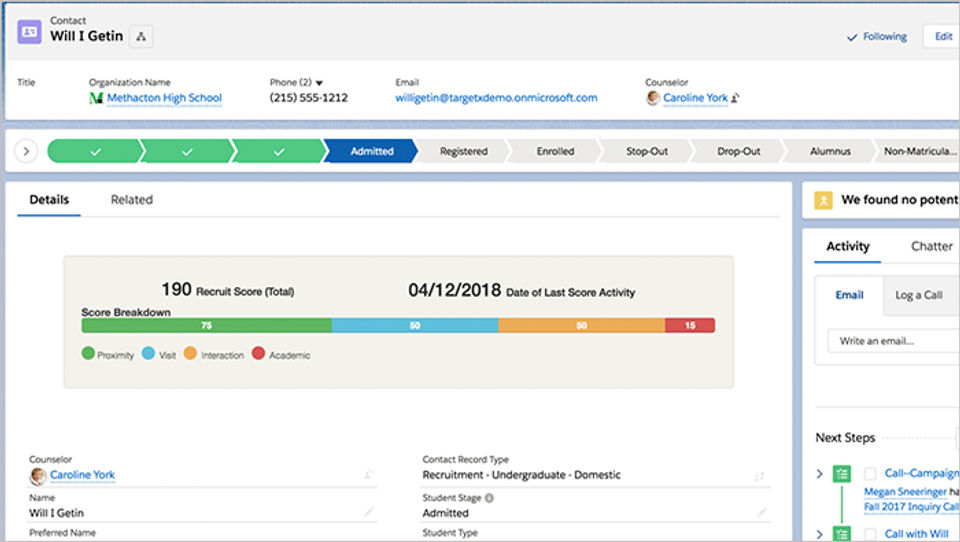Select the Admitted stage
This screenshot has height=542, width=960.
coord(371,151)
